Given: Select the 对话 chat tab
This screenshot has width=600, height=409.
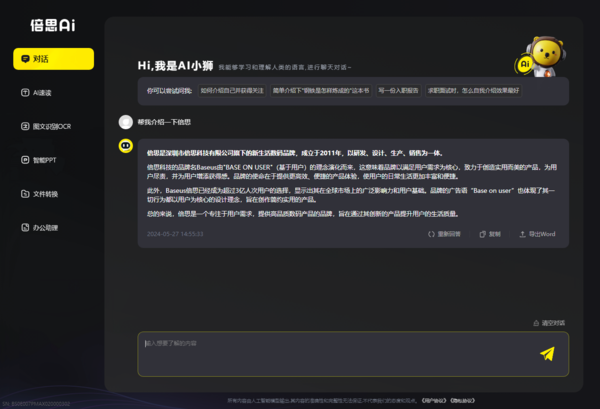Looking at the screenshot, I should pyautogui.click(x=54, y=59).
